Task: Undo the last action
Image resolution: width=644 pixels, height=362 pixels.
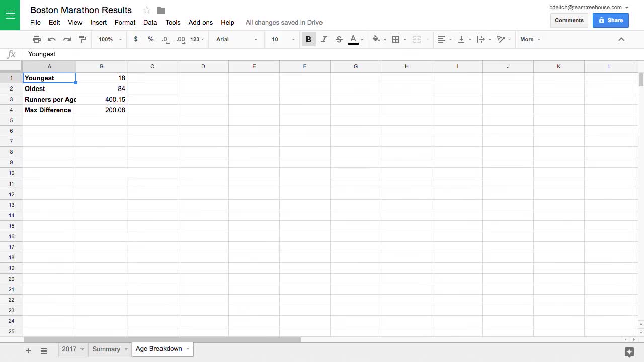Action: tap(52, 39)
